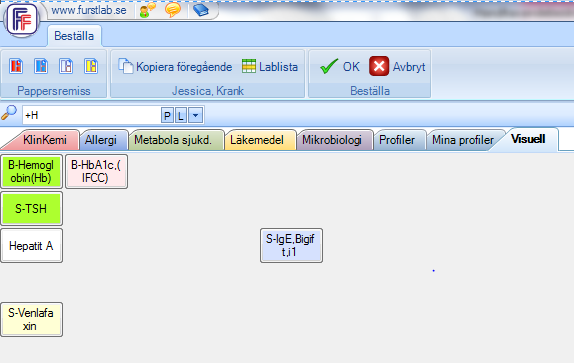This screenshot has height=363, width=574.
Task: Select the S-IgE,Bigift,i1 test tile
Action: click(x=291, y=246)
